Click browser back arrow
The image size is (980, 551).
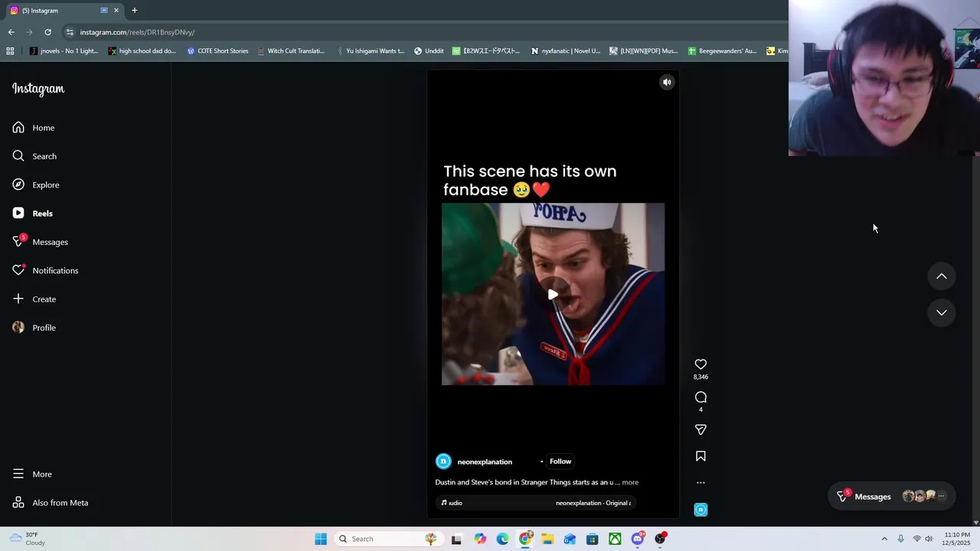(11, 32)
